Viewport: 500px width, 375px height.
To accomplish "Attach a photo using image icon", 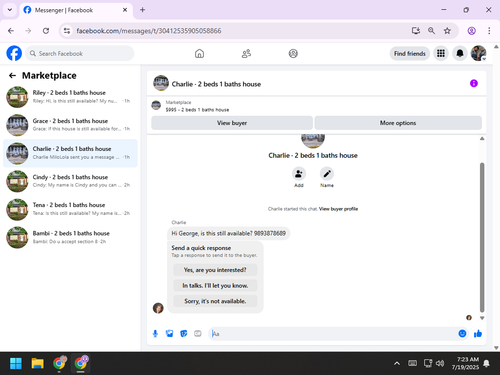I will 169,334.
